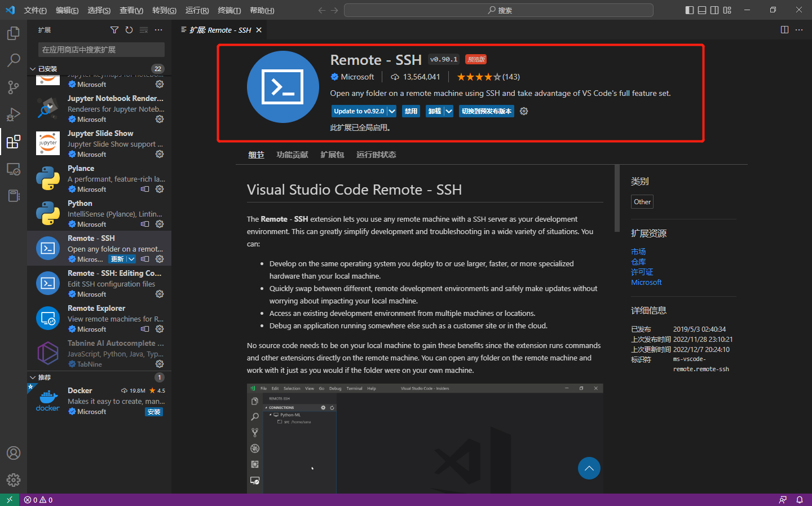Open the Edit menu
The height and width of the screenshot is (506, 812).
click(67, 10)
